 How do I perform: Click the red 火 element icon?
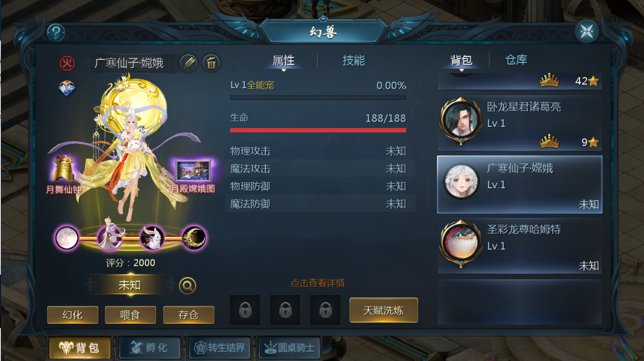(67, 63)
